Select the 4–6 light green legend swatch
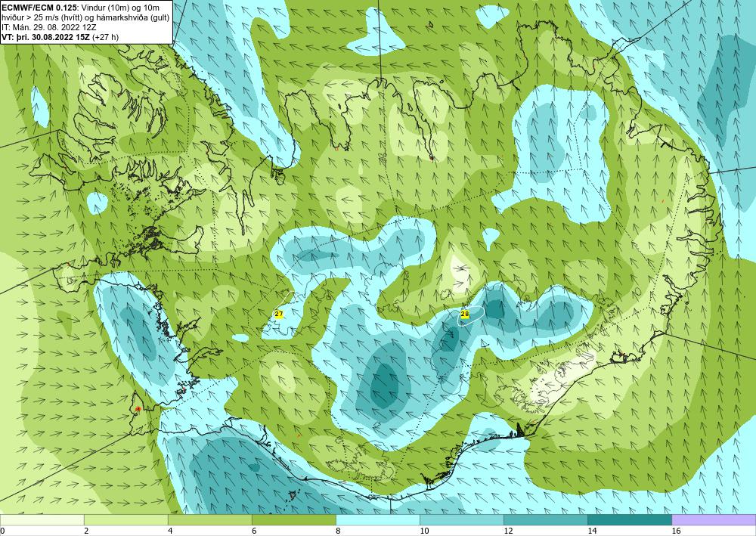 (x=210, y=519)
